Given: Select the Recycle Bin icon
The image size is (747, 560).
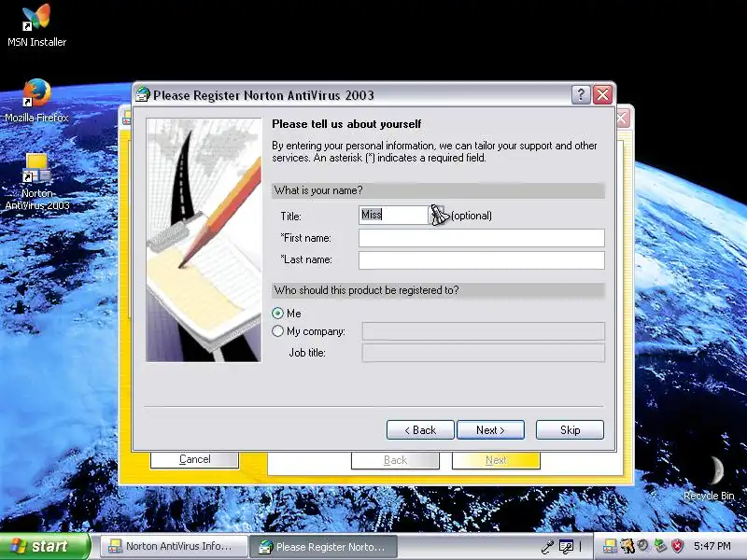Looking at the screenshot, I should point(709,478).
